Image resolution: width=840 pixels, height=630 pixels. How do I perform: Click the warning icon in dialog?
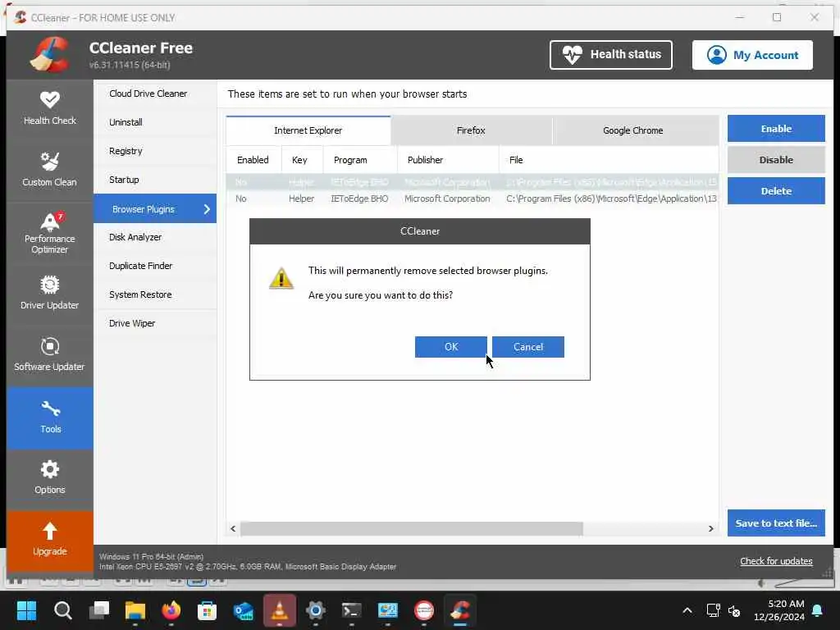pos(281,278)
